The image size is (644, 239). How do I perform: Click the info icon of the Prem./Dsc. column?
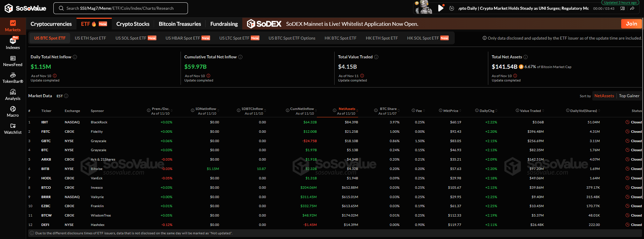pos(149,110)
